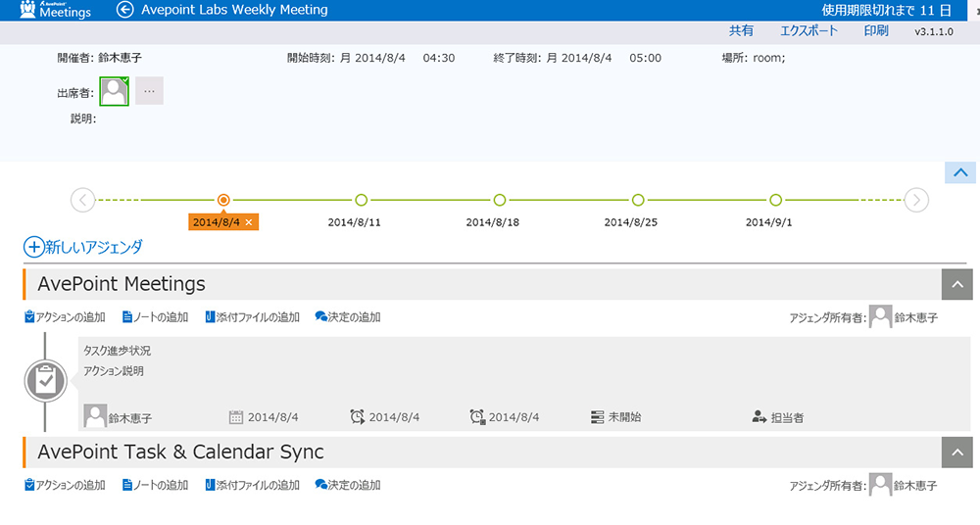The width and height of the screenshot is (980, 525).
Task: Open the 共有 share menu
Action: 741,30
